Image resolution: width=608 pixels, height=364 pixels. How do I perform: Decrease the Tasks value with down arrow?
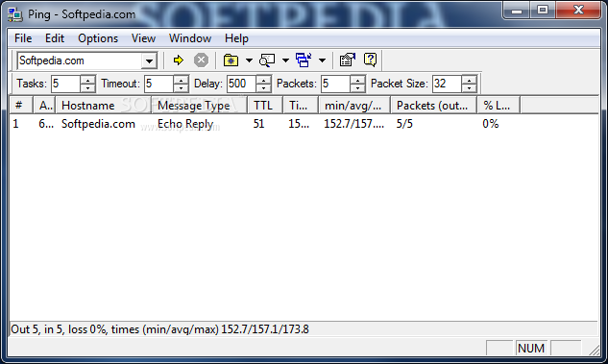(x=88, y=88)
